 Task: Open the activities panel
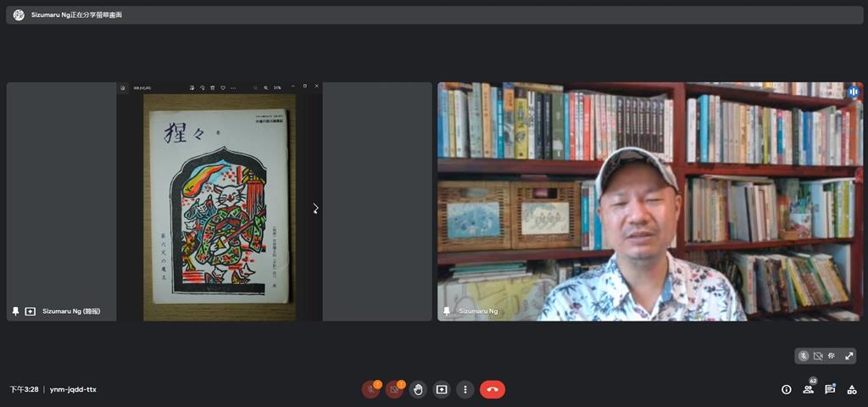tap(852, 389)
